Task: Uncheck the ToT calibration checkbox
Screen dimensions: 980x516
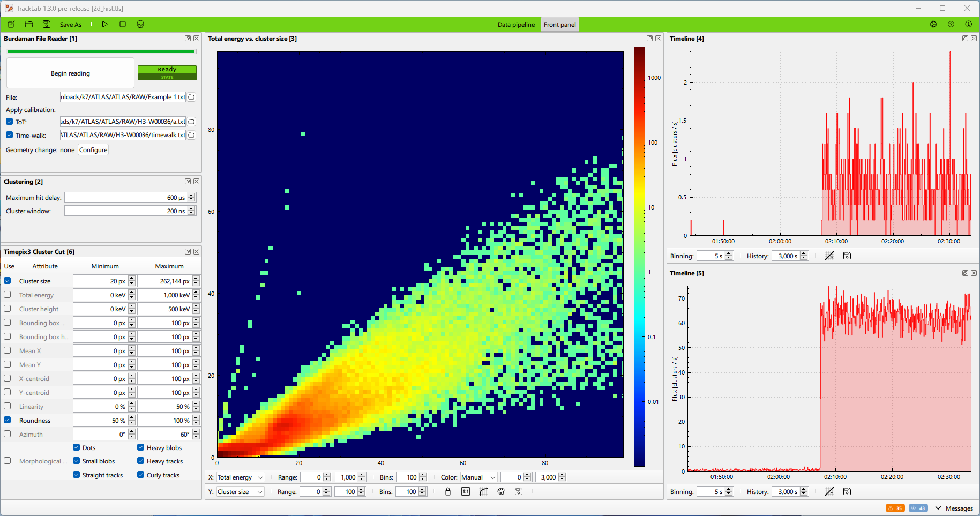Action: tap(9, 122)
